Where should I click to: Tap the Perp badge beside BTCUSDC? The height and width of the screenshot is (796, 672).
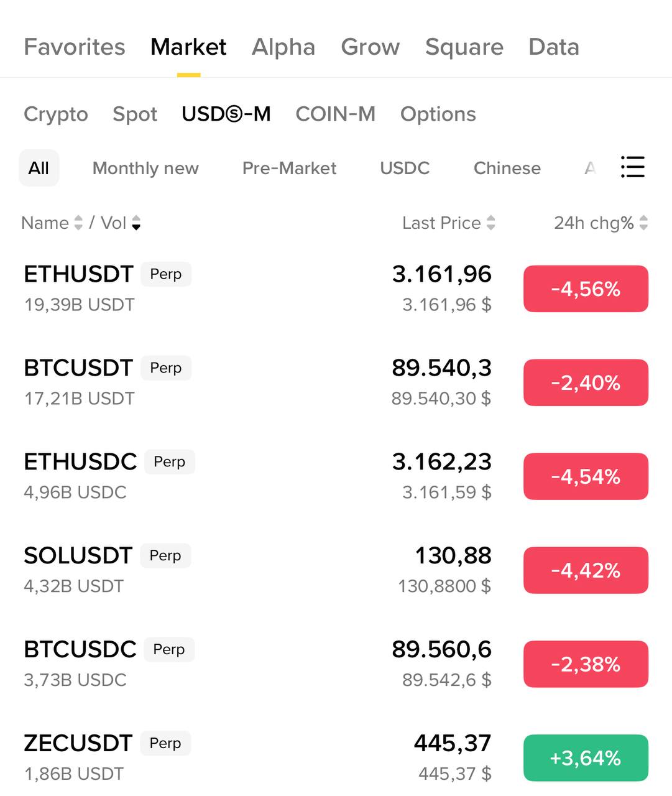click(169, 649)
